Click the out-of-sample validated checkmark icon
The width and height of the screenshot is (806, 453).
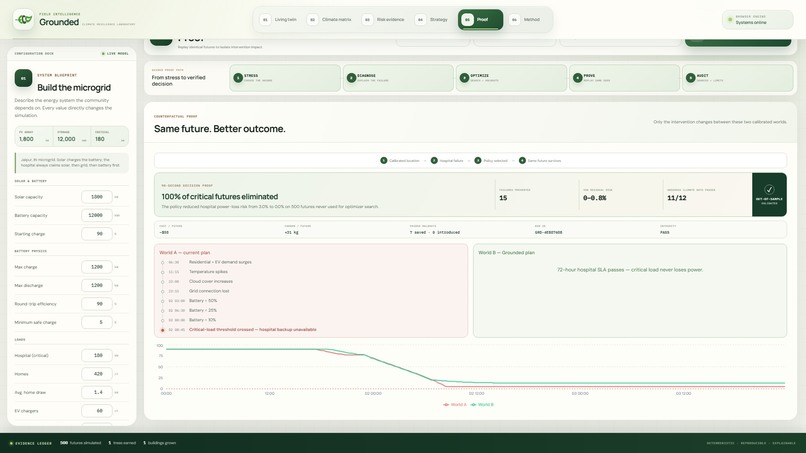[x=769, y=189]
